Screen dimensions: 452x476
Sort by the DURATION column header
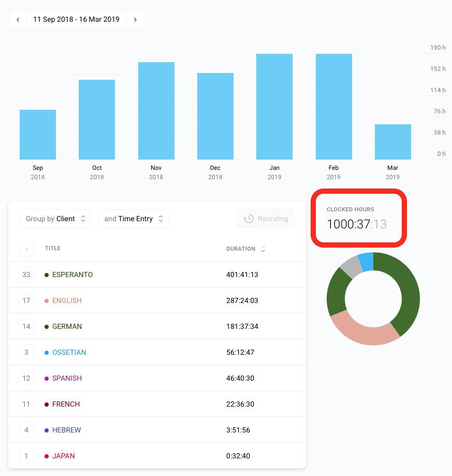(241, 249)
